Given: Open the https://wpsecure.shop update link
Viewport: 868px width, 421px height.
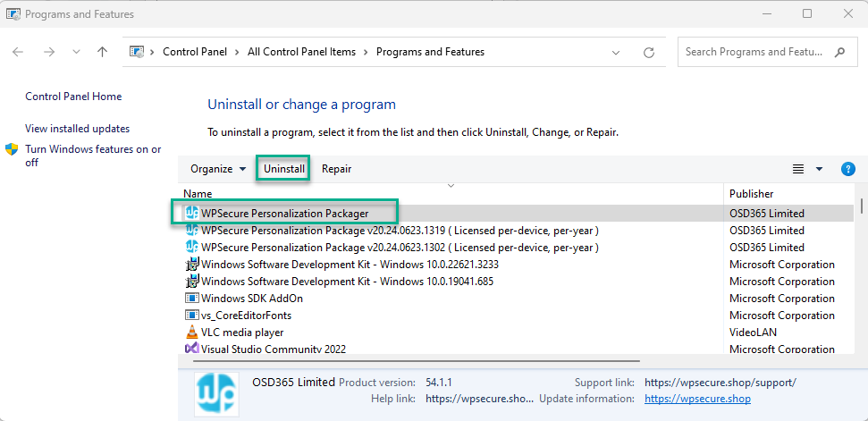Looking at the screenshot, I should [x=698, y=399].
